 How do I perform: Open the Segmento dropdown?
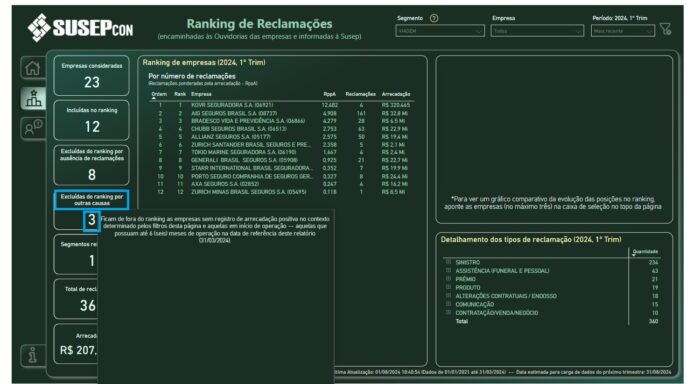pyautogui.click(x=440, y=31)
